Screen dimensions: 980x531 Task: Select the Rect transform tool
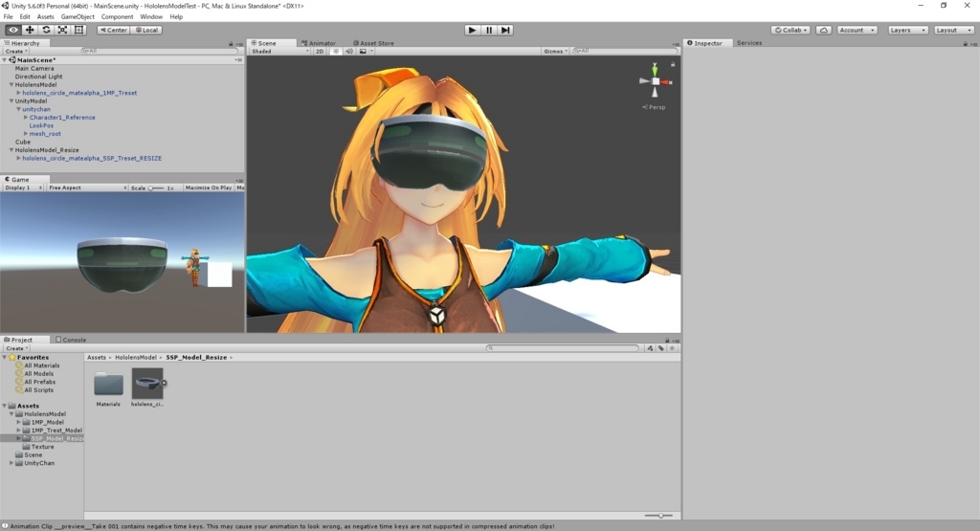tap(78, 30)
